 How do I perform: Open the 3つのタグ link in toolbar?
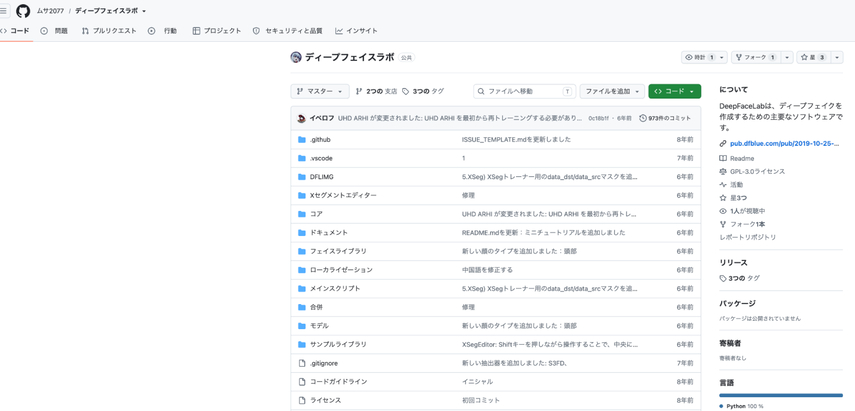pos(423,92)
